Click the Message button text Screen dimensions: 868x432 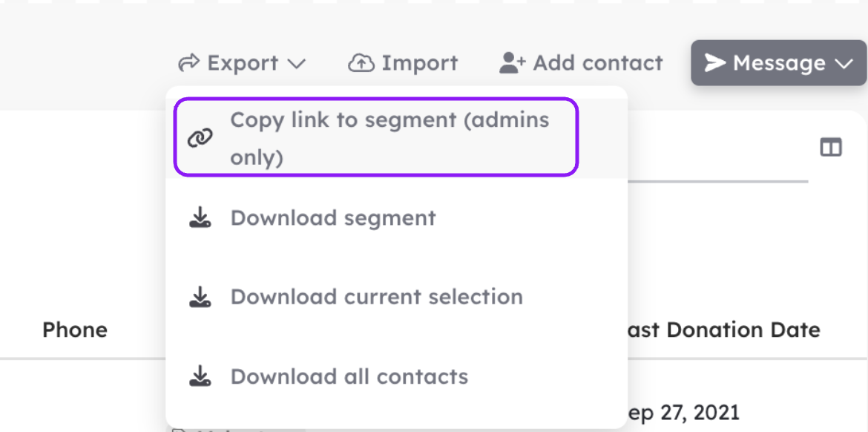click(779, 63)
